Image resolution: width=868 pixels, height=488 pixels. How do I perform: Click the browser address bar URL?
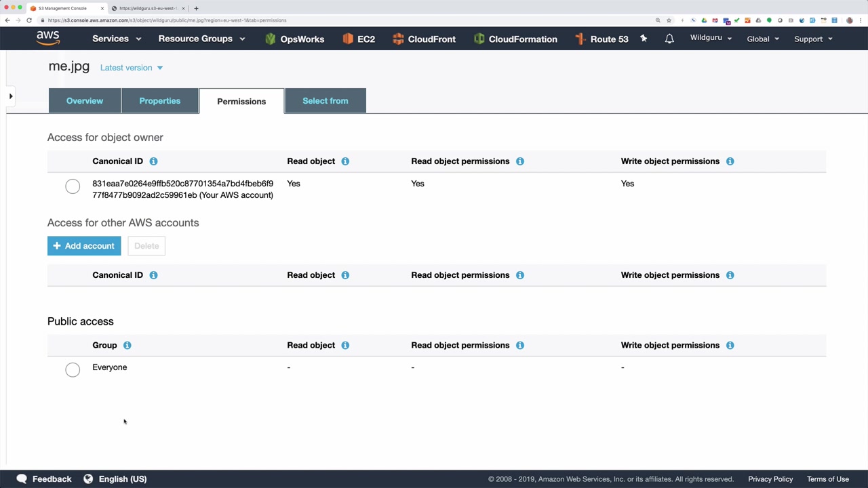point(167,20)
